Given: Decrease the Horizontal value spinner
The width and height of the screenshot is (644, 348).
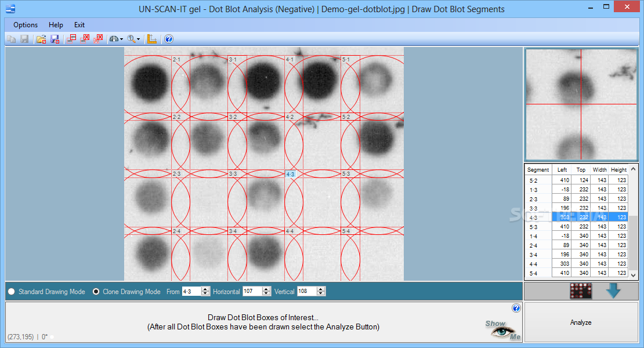Looking at the screenshot, I should click(266, 294).
